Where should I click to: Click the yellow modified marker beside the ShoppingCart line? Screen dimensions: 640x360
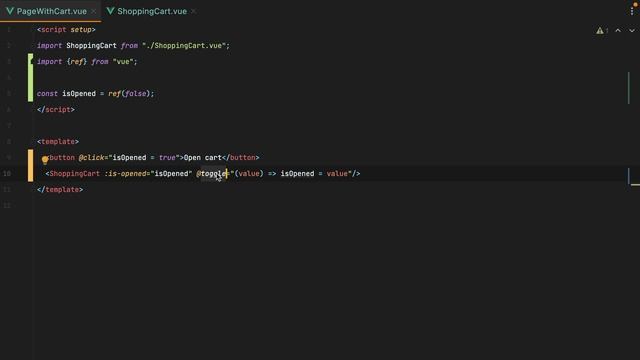pos(31,165)
